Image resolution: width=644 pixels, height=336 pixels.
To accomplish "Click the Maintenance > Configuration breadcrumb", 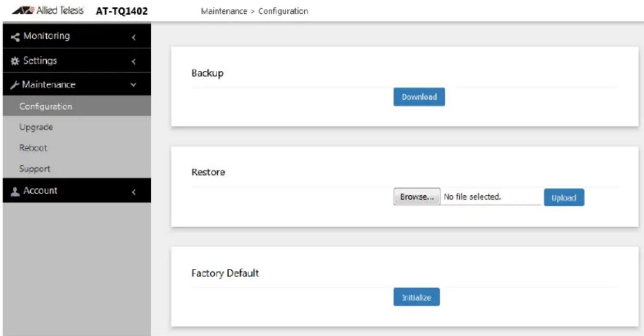I will (x=254, y=11).
